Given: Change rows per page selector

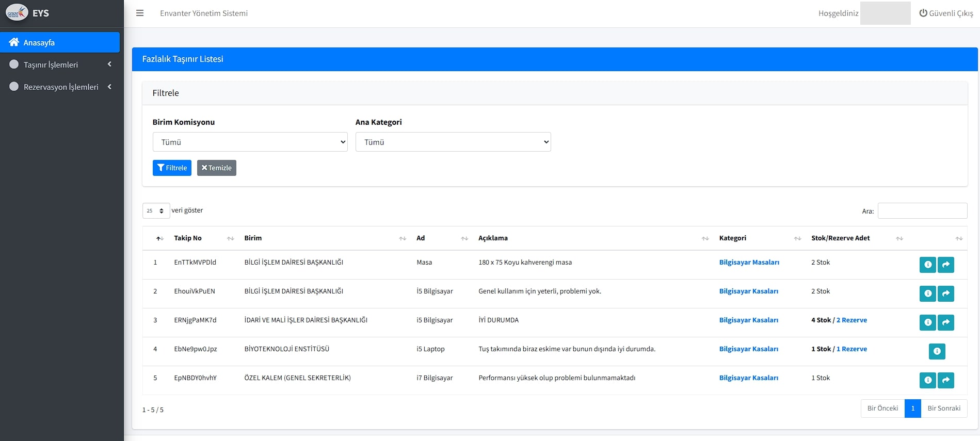Looking at the screenshot, I should (x=156, y=210).
